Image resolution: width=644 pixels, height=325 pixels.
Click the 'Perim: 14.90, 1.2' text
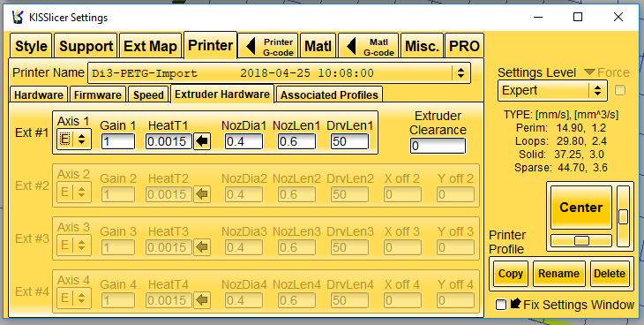pos(561,128)
